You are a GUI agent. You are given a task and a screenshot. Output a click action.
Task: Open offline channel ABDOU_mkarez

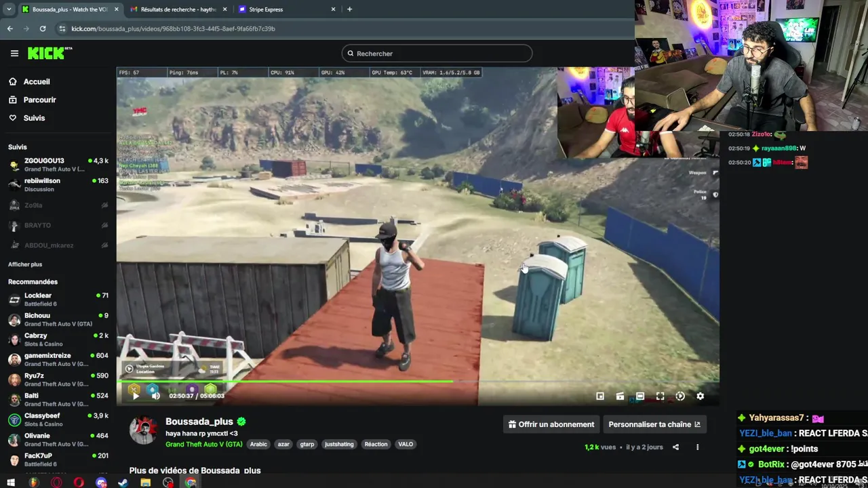tap(58, 245)
